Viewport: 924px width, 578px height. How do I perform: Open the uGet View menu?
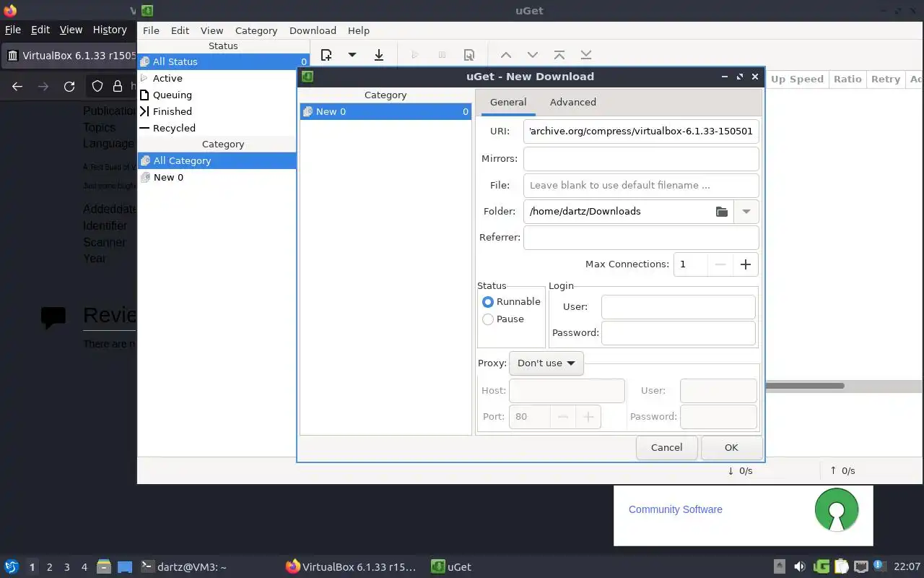[x=212, y=30]
